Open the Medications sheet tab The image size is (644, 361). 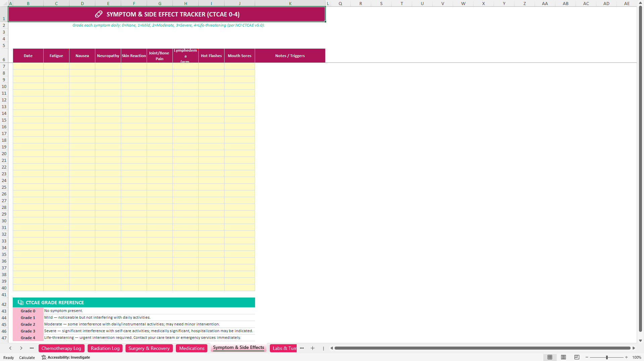192,348
